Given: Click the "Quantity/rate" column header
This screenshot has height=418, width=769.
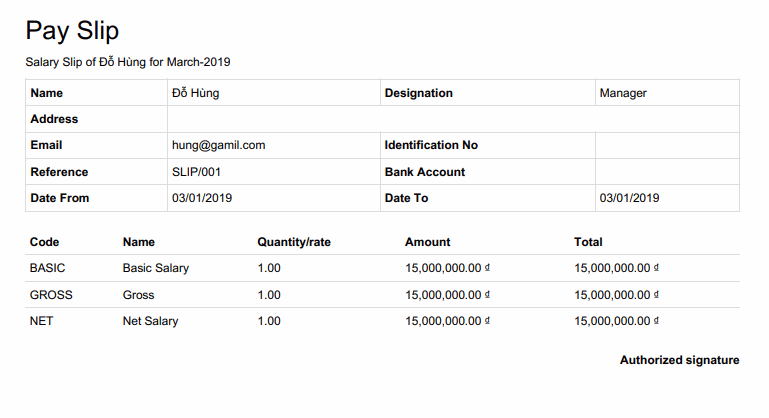Looking at the screenshot, I should (x=294, y=242).
